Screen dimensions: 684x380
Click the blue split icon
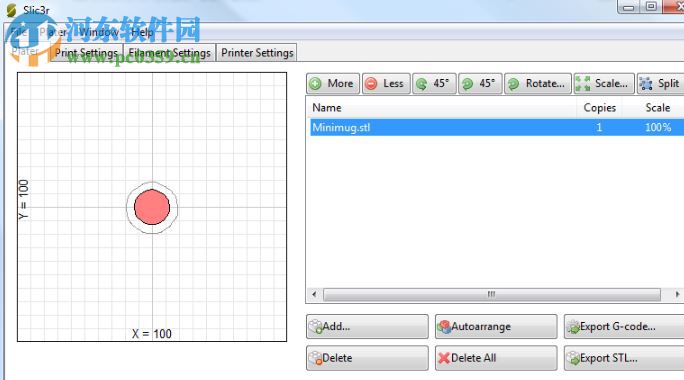(x=646, y=83)
